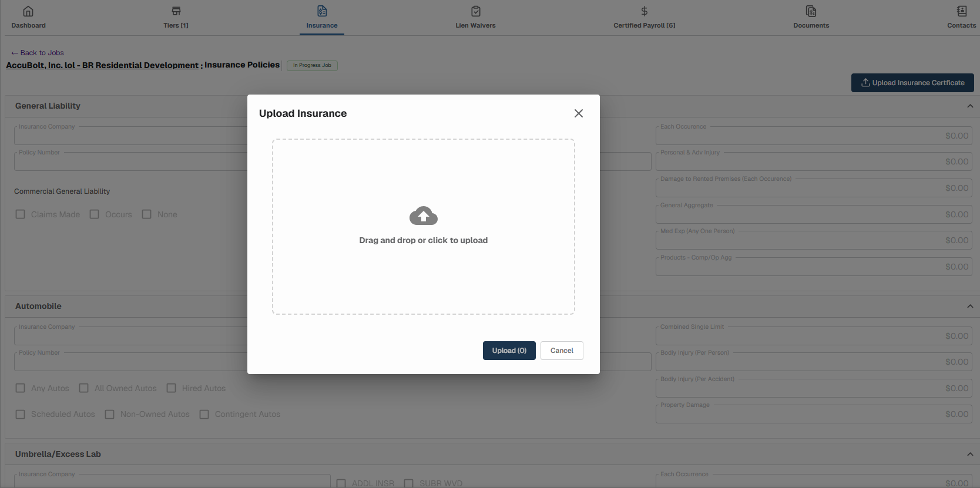
Task: Click the Tiers store icon
Action: (x=176, y=11)
